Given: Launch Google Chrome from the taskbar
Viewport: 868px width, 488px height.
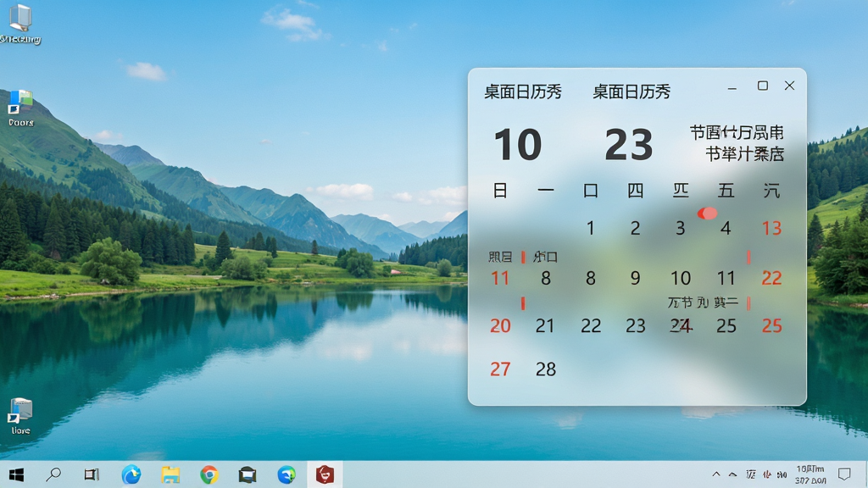Looking at the screenshot, I should coord(209,474).
